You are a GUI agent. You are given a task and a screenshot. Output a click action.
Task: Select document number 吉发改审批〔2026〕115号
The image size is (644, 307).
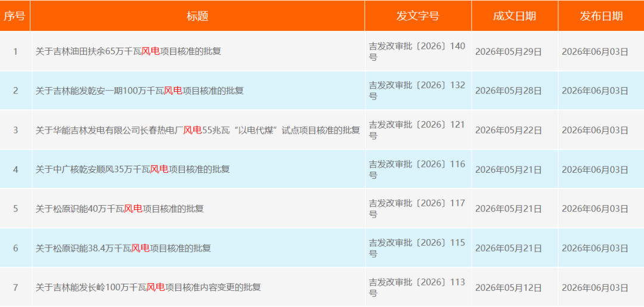[417, 248]
